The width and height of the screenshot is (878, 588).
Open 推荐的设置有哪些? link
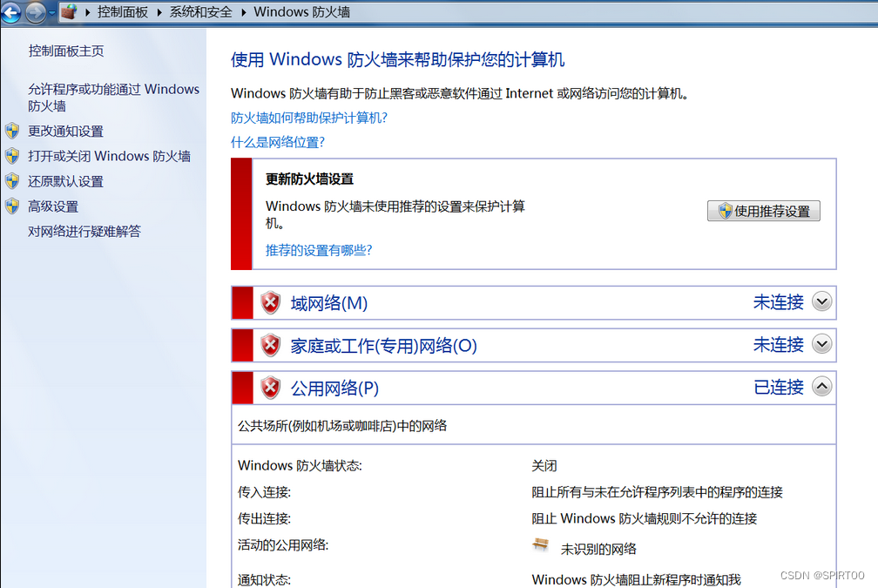point(319,250)
